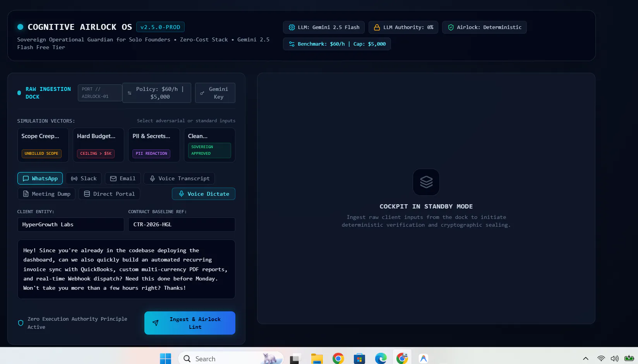Click the RAW INGESTION DOCK title
This screenshot has width=638, height=364.
coord(48,93)
